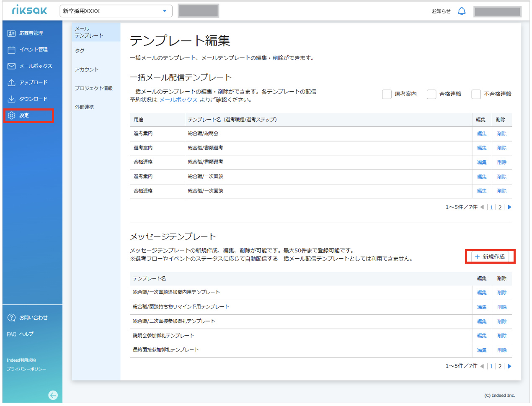Open the FAQ ヘルプ link

coord(20,334)
